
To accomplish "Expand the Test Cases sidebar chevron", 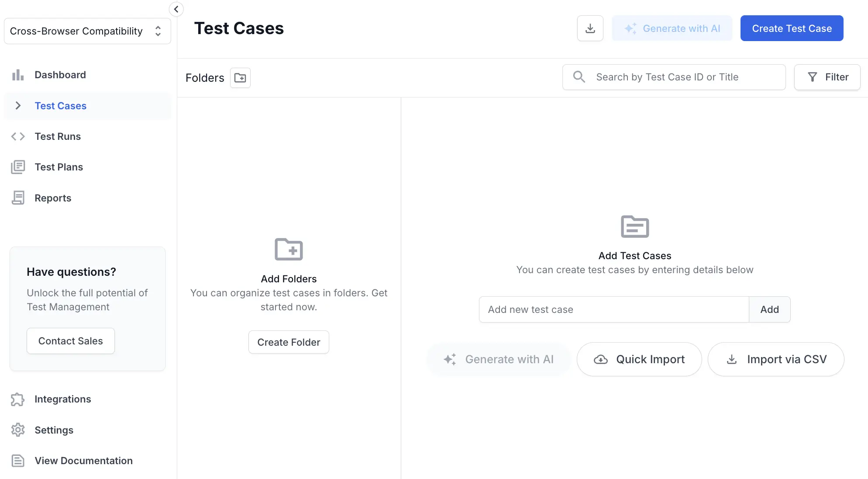I will 18,106.
